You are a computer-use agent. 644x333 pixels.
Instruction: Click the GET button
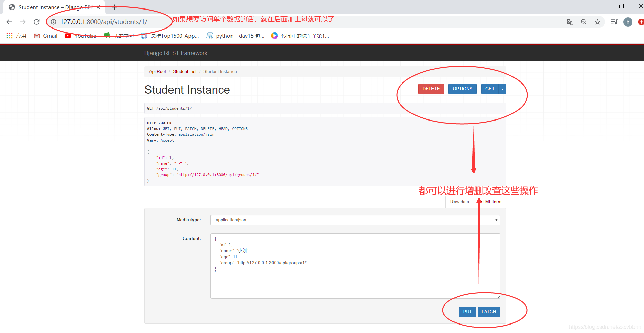pyautogui.click(x=490, y=89)
